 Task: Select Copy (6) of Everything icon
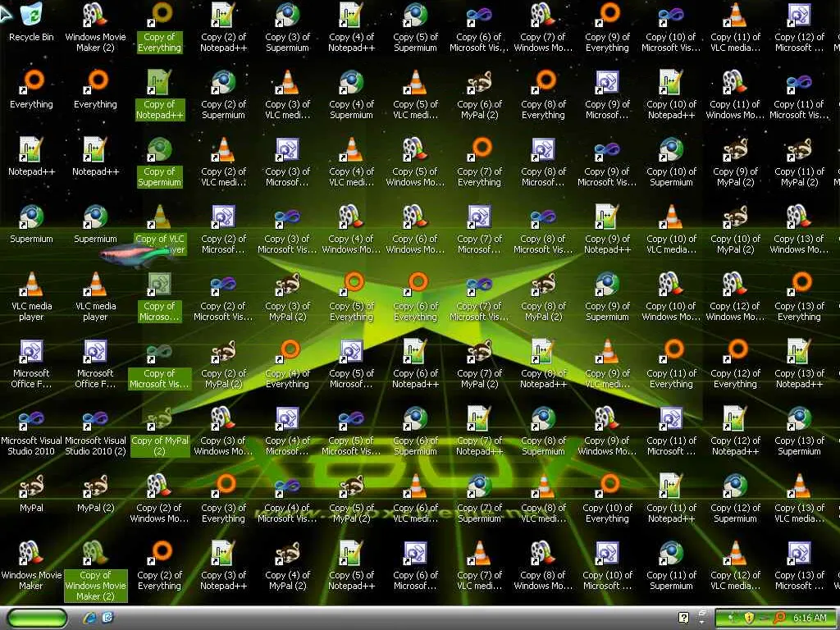pyautogui.click(x=415, y=295)
